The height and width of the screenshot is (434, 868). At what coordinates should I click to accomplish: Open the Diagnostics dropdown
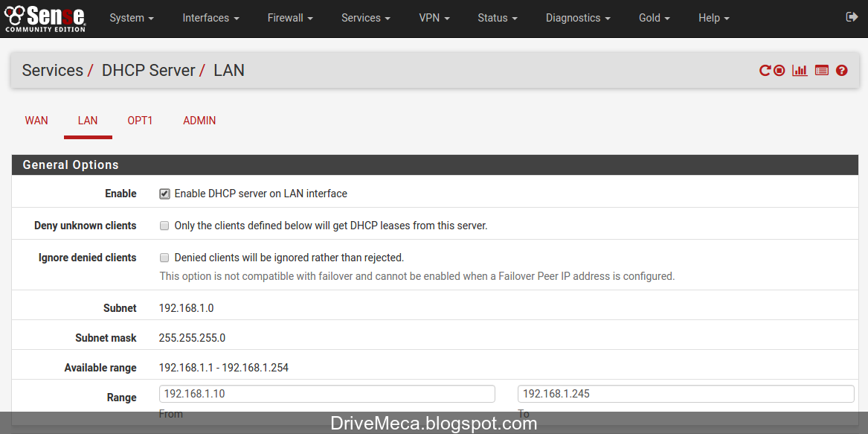[x=577, y=18]
